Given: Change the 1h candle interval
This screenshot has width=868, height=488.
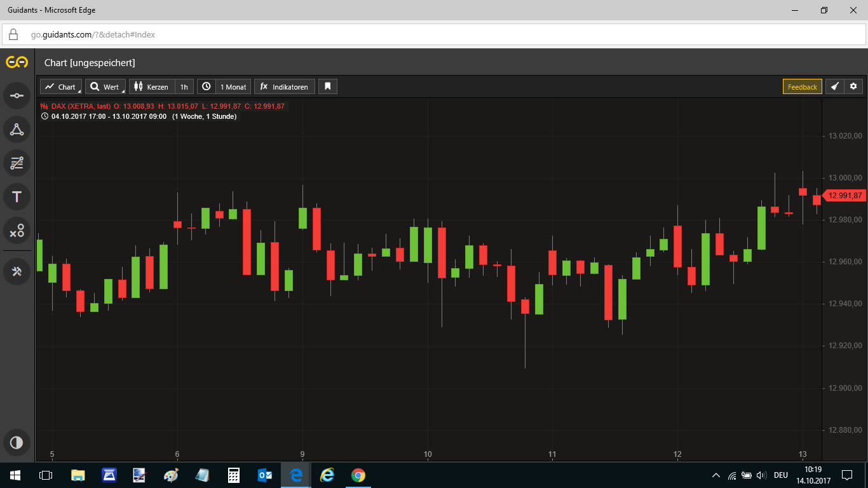Looking at the screenshot, I should tap(184, 86).
